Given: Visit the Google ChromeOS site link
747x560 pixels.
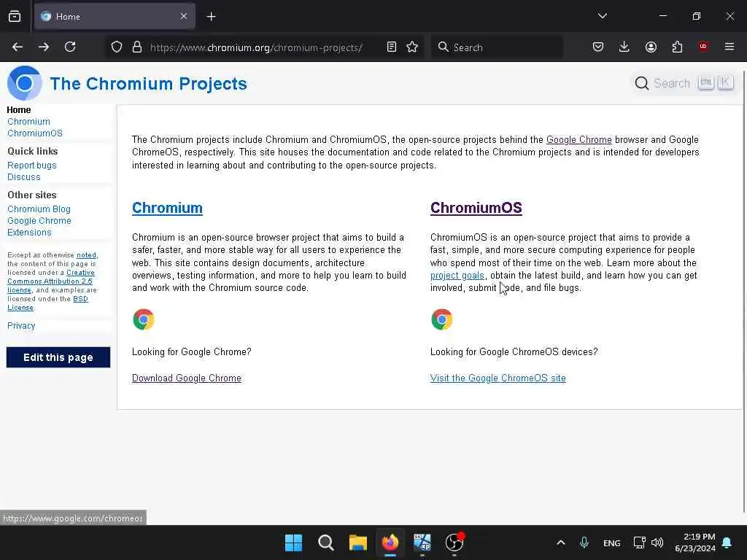Looking at the screenshot, I should (x=498, y=378).
